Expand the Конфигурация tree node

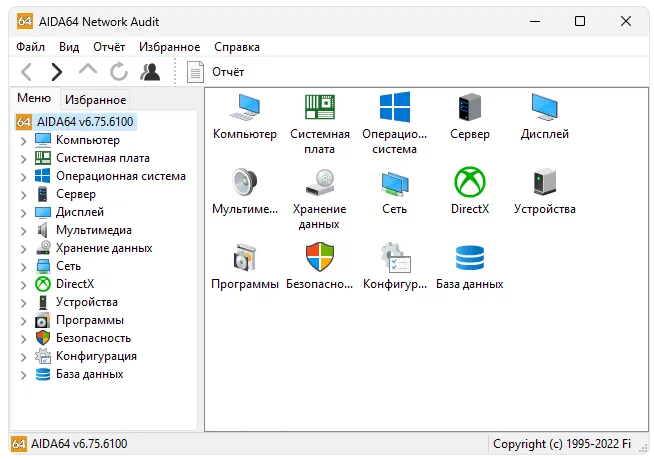click(x=24, y=357)
